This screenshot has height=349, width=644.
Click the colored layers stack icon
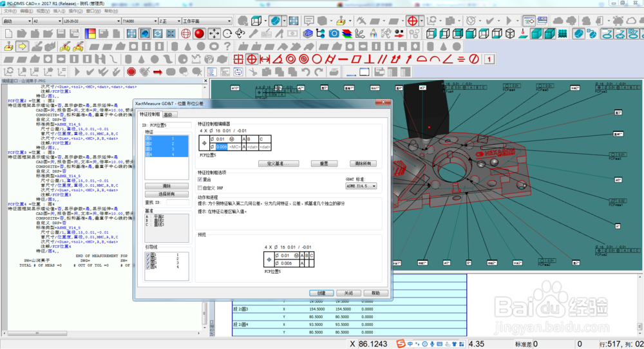click(347, 33)
